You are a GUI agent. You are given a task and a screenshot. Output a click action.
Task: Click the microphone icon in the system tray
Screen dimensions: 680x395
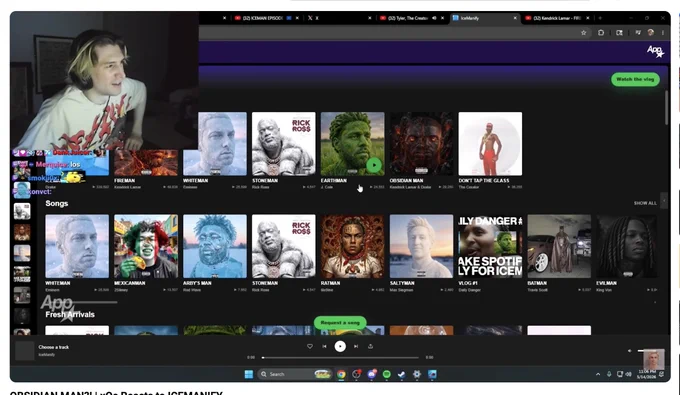pos(609,374)
